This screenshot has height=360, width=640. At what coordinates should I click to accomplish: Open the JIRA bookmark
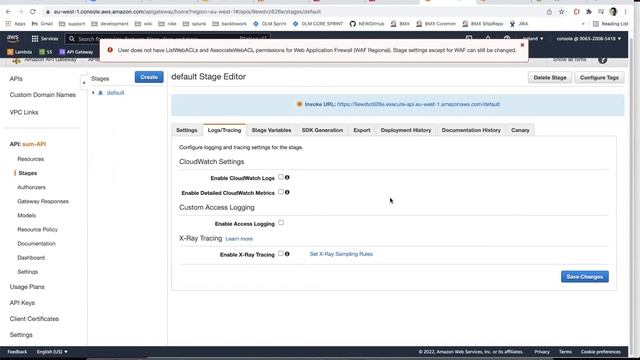coord(519,24)
